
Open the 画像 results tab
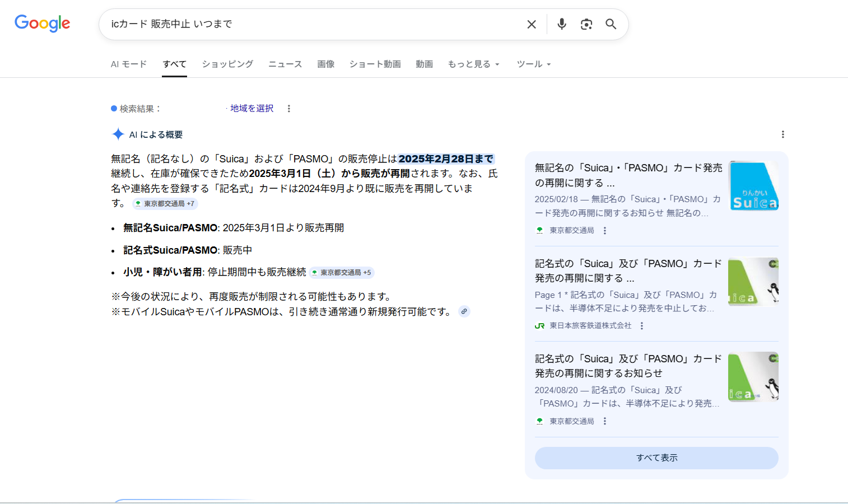coord(326,64)
